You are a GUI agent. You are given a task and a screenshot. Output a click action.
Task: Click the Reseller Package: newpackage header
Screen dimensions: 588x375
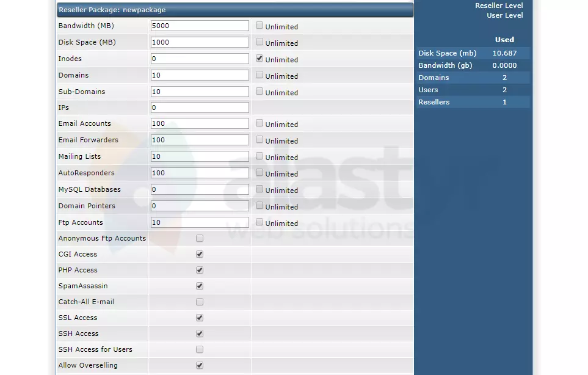point(235,10)
